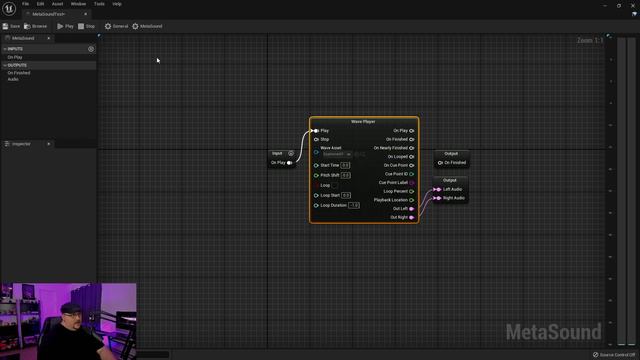Close the Inspector panel tab
Screen dimensions: 640x360
point(49,144)
